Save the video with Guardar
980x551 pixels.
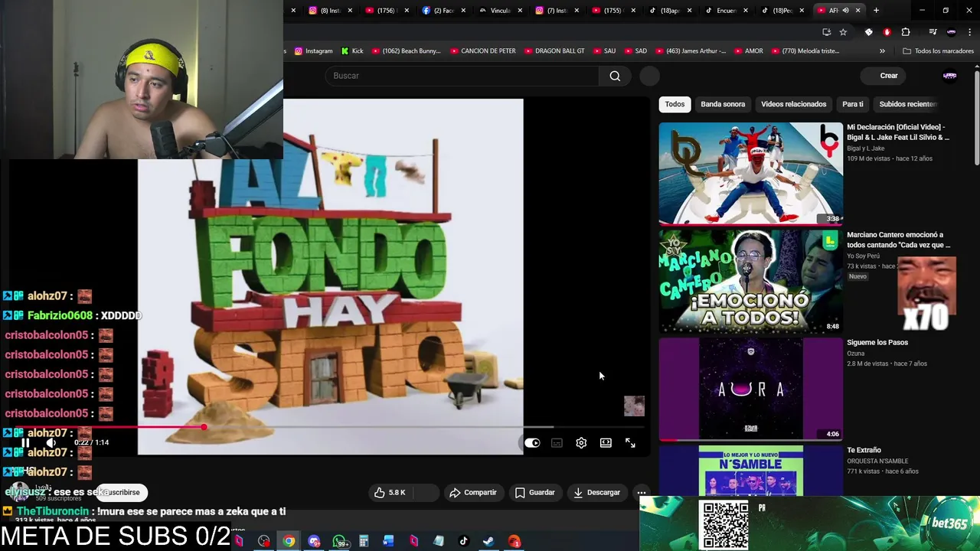pyautogui.click(x=534, y=492)
